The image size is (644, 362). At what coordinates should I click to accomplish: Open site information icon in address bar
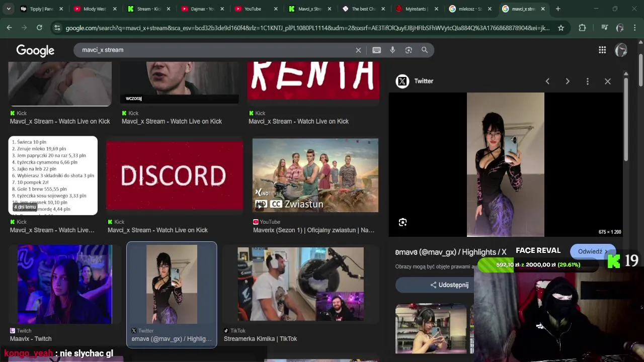click(x=57, y=28)
